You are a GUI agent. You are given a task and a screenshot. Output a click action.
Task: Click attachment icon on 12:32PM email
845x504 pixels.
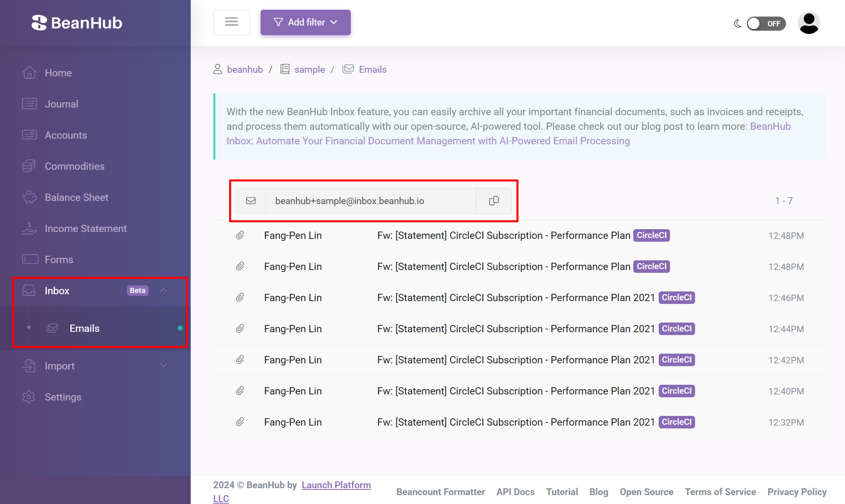point(240,422)
